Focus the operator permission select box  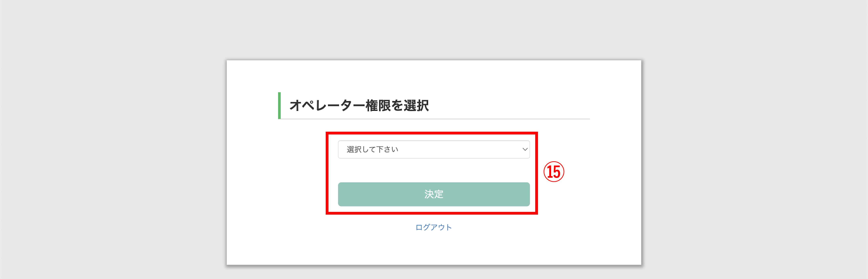click(x=434, y=149)
